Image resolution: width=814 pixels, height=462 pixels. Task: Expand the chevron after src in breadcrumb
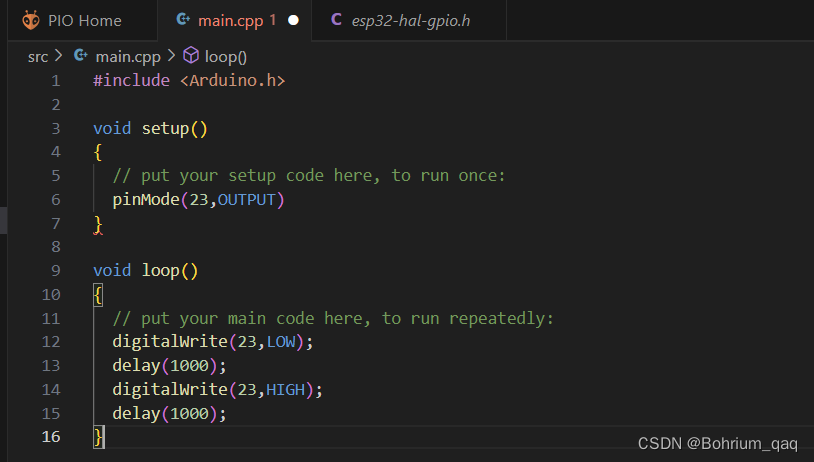coord(58,55)
